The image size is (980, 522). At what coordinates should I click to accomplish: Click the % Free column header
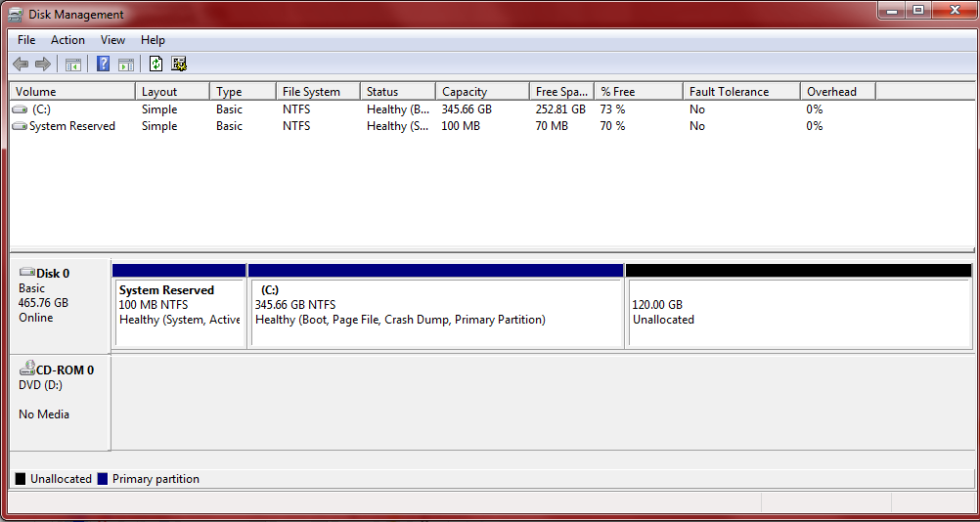pos(638,92)
